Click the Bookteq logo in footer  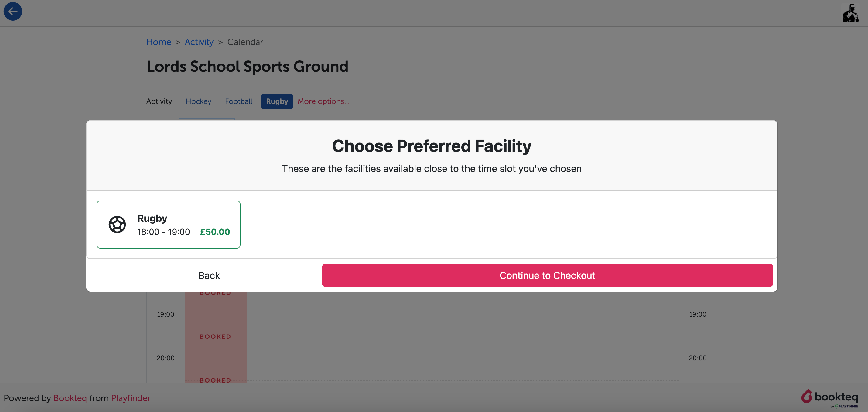pyautogui.click(x=830, y=398)
